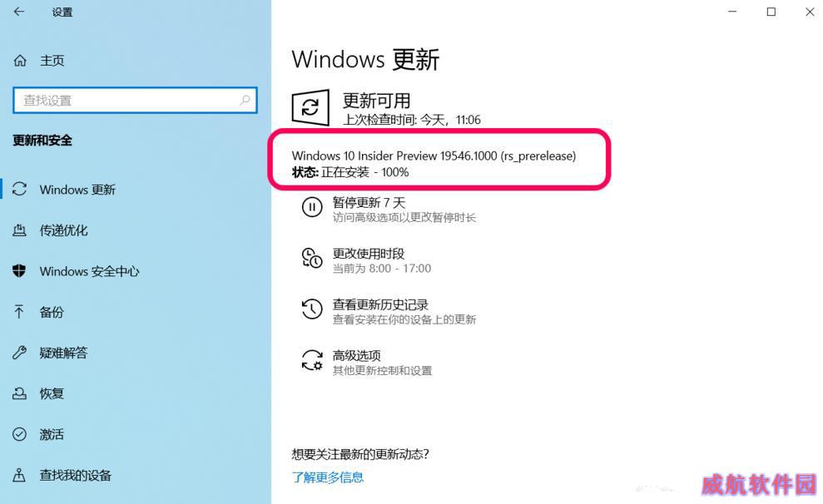
Task: Open 高级选项 advanced options
Action: pos(366,363)
